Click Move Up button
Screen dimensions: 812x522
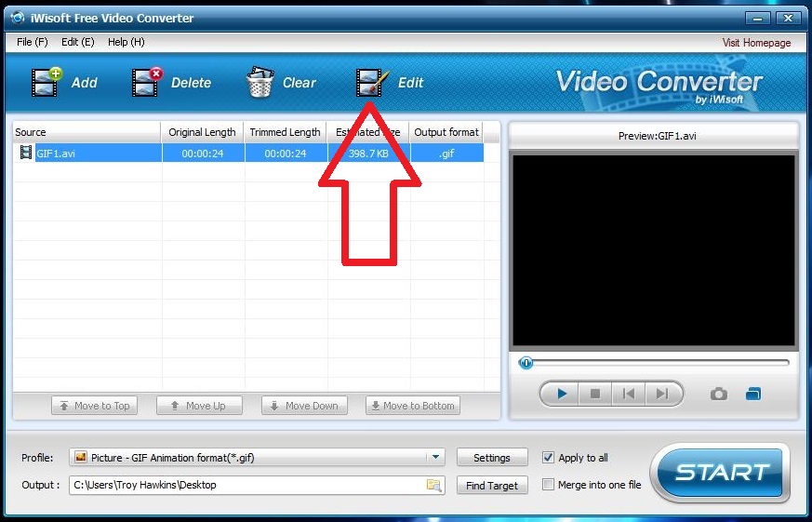click(199, 406)
